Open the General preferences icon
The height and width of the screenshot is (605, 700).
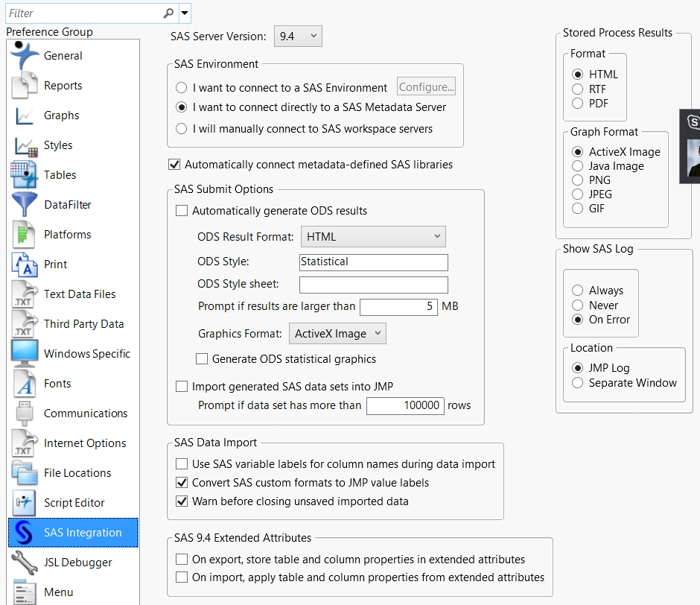(25, 56)
